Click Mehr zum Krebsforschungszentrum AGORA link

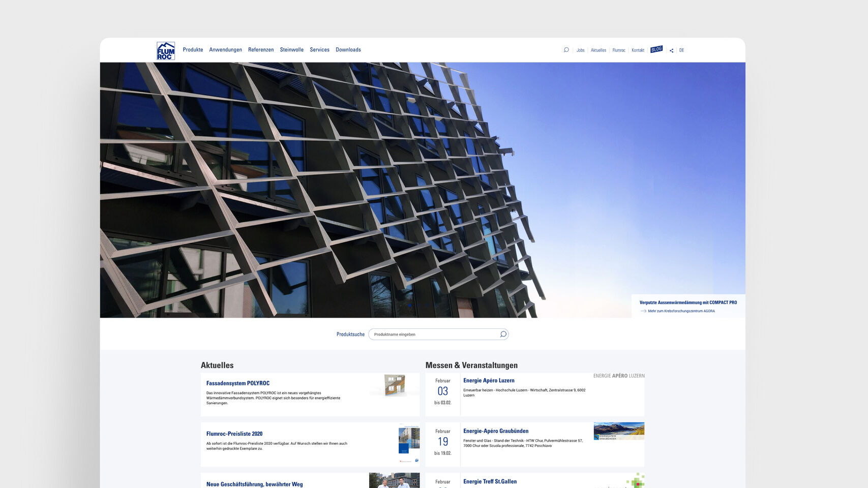[x=681, y=311]
